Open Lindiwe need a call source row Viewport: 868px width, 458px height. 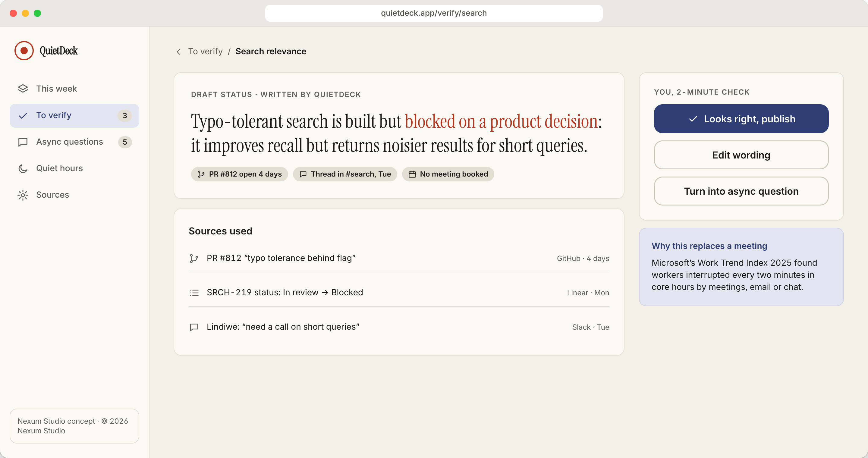399,327
